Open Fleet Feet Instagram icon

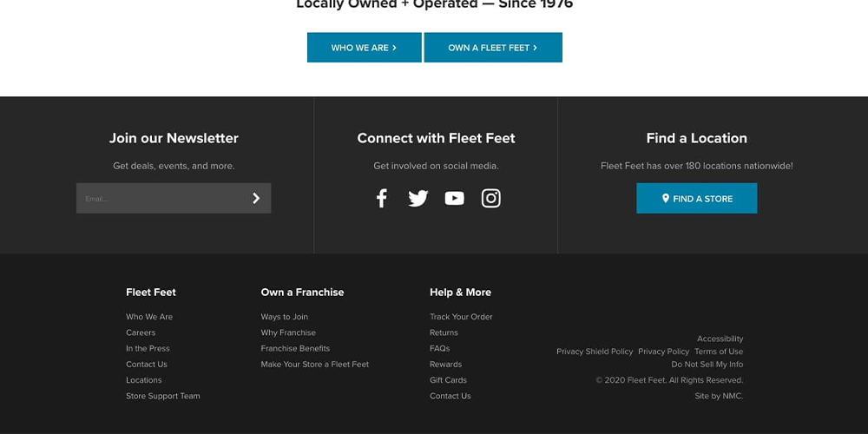pos(491,198)
